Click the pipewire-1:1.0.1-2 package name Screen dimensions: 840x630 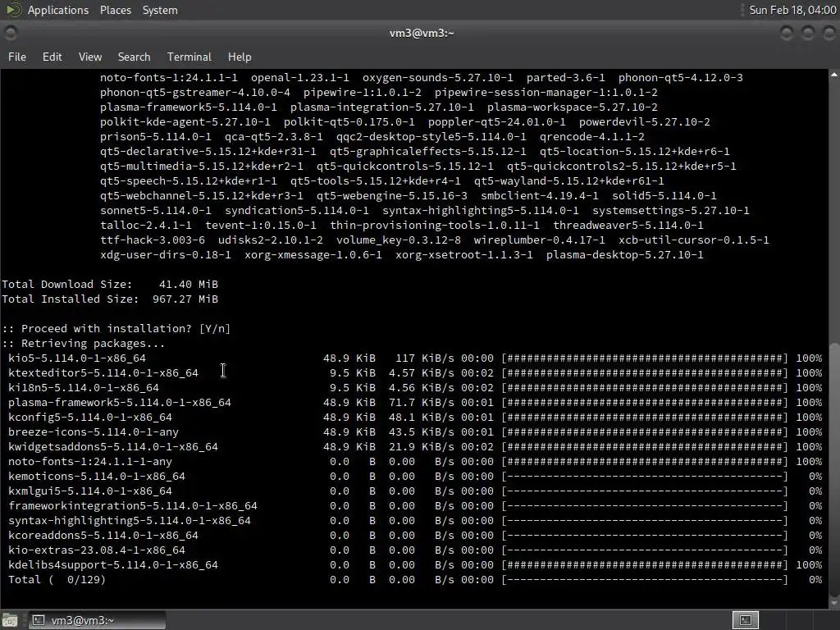tap(362, 92)
